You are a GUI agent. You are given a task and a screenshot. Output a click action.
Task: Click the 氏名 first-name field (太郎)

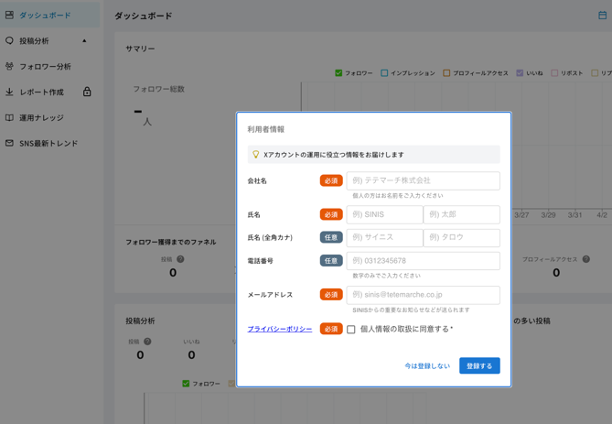pos(462,214)
